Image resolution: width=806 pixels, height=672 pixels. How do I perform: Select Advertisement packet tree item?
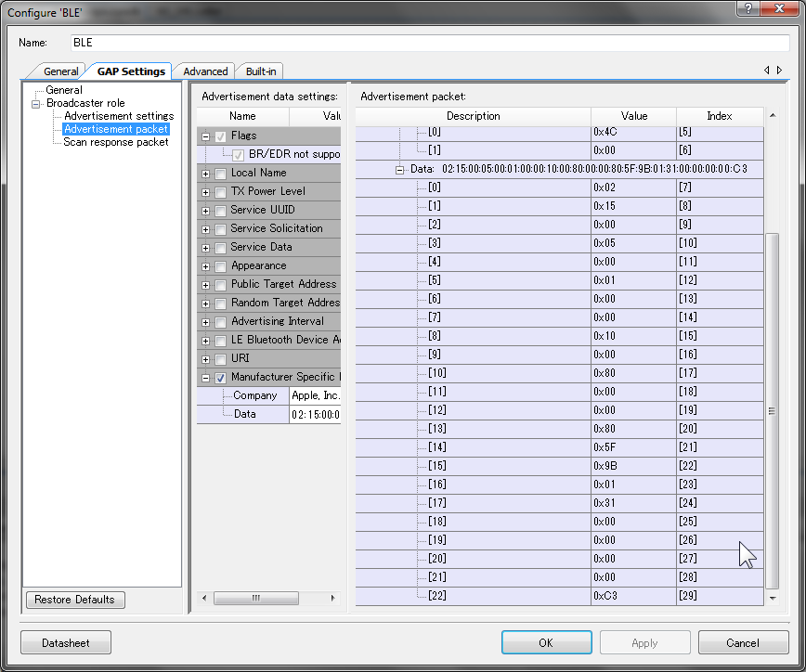pos(116,129)
